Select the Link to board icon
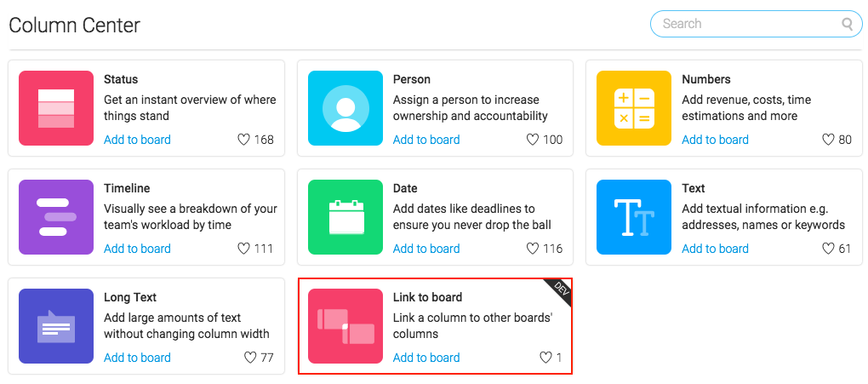868x384 pixels. pyautogui.click(x=345, y=326)
